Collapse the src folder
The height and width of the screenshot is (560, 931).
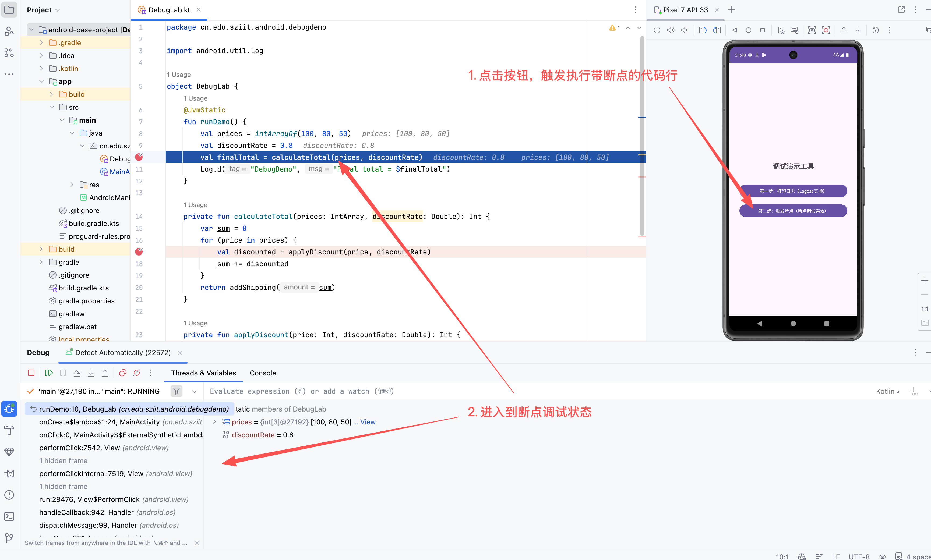52,107
